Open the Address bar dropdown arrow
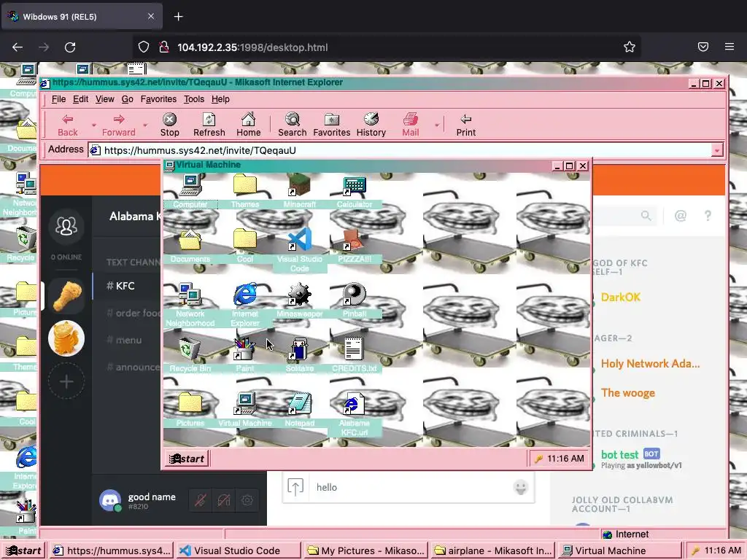 (x=717, y=150)
